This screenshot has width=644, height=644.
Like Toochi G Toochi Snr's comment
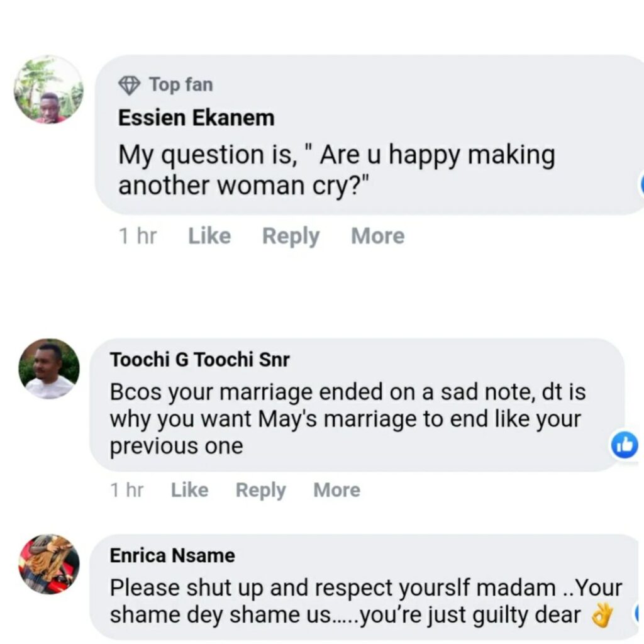pos(189,490)
